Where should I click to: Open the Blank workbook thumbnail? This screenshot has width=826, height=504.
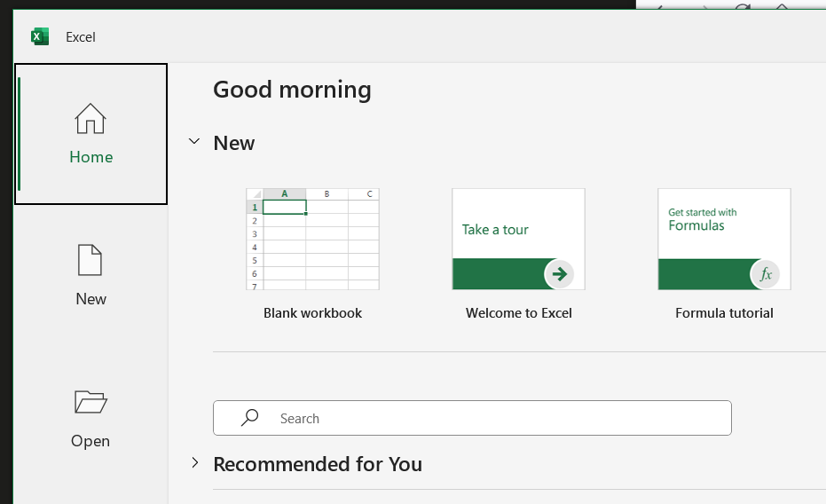[312, 239]
